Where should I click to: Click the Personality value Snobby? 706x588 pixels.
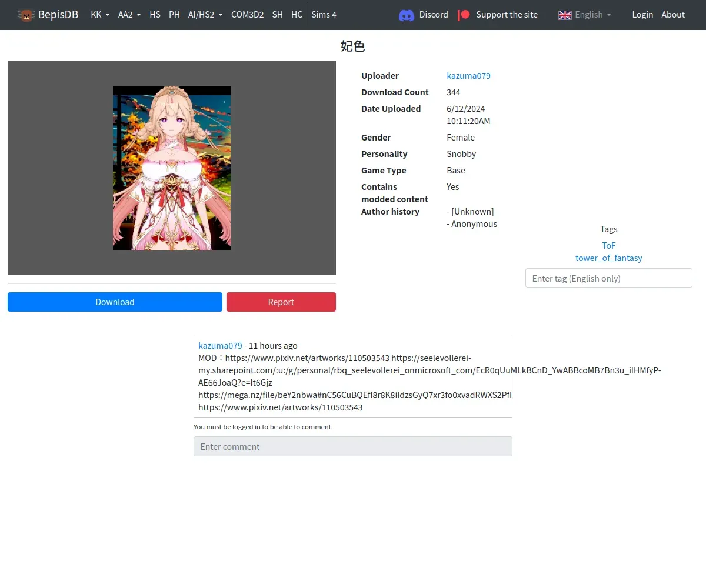[x=461, y=154]
